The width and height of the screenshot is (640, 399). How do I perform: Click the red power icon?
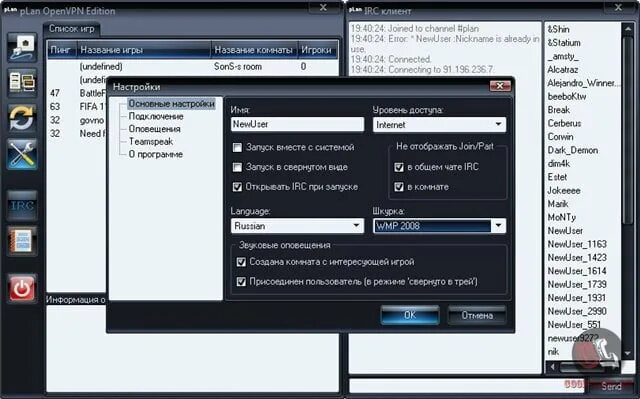[22, 288]
